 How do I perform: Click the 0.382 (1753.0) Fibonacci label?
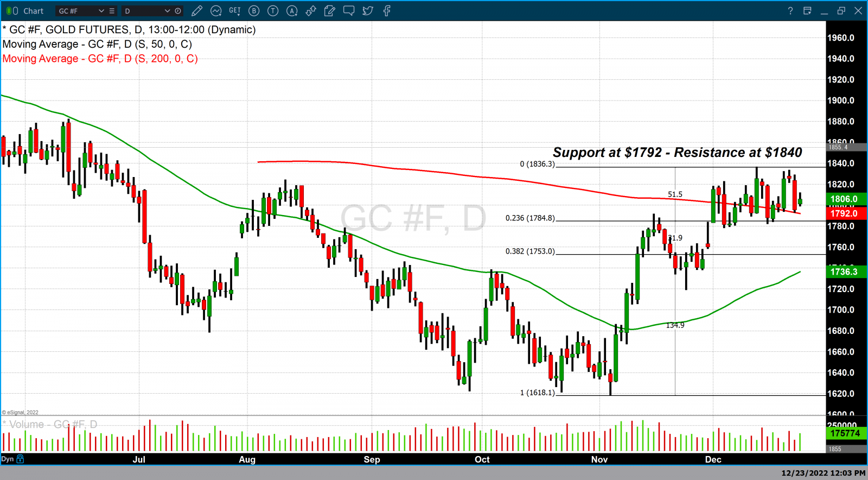click(x=530, y=251)
